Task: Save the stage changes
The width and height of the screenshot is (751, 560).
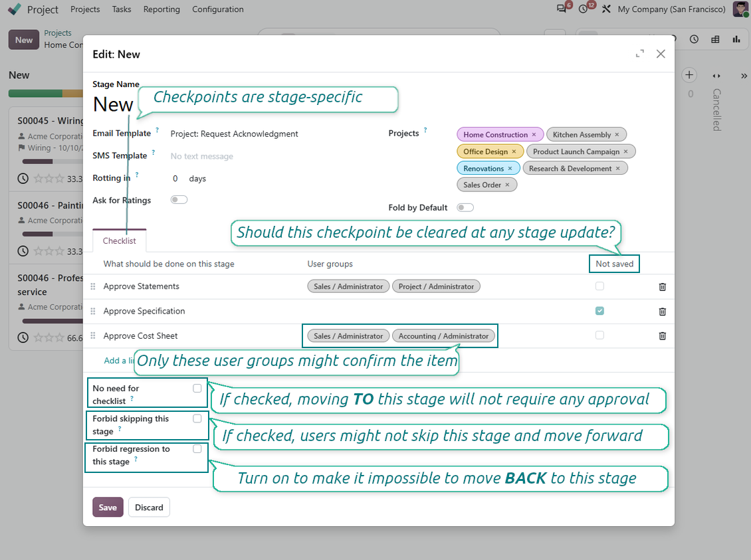Action: [x=108, y=508]
